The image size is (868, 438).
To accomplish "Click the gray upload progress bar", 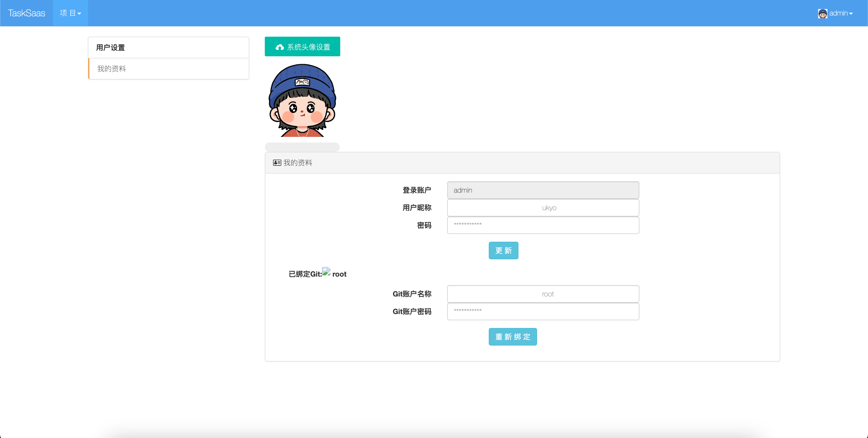I will point(302,147).
